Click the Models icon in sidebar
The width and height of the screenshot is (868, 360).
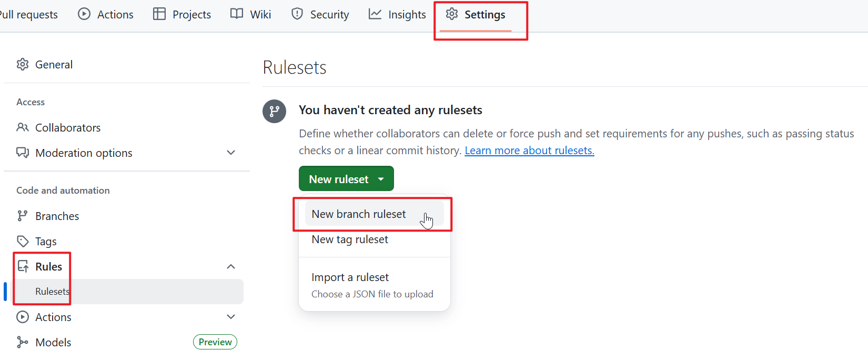point(23,342)
